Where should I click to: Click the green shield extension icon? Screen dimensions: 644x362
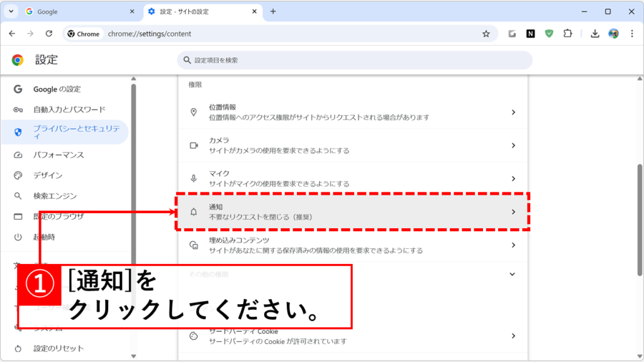(x=548, y=34)
